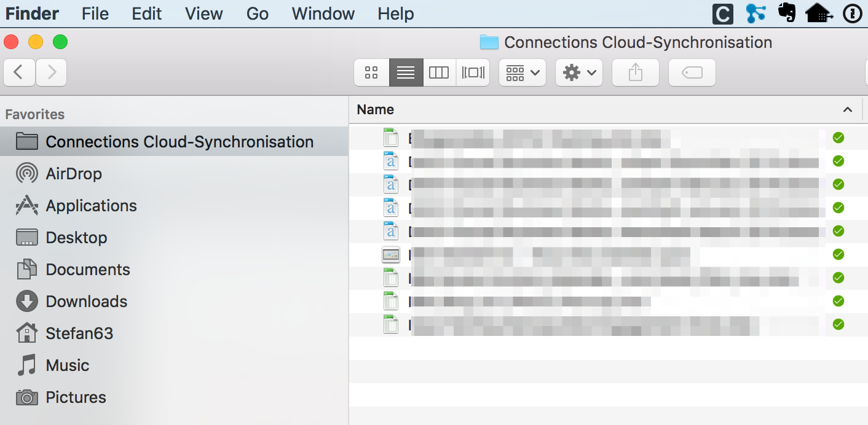Open the View menu
The width and height of the screenshot is (868, 425).
[x=203, y=14]
